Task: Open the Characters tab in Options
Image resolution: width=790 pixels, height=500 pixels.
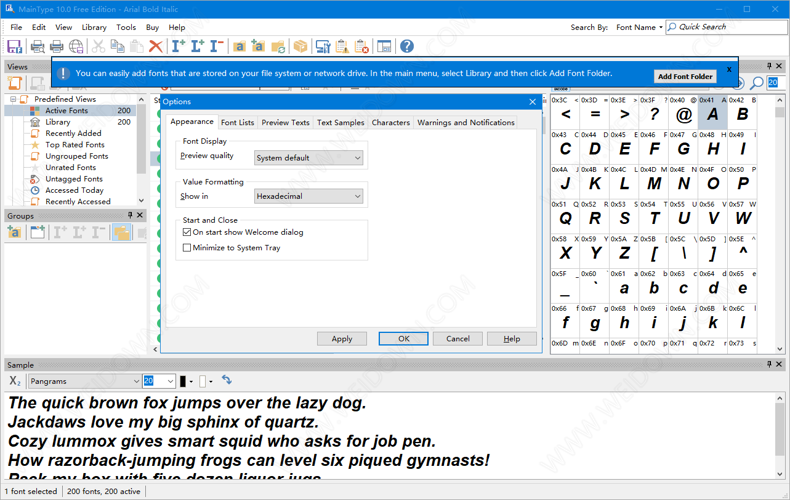Action: pyautogui.click(x=390, y=122)
